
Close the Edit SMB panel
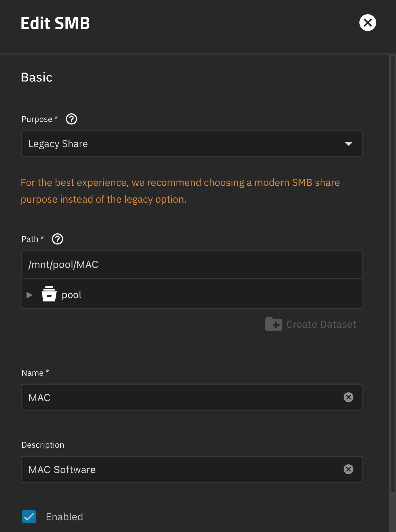(x=368, y=23)
